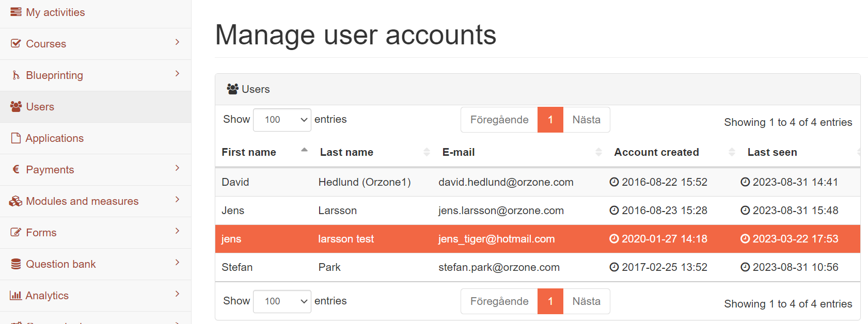Click the E-mail column sort arrows
Screen dimensions: 868x324
point(598,152)
